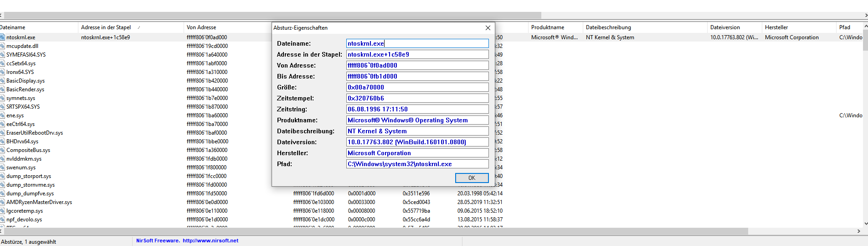The height and width of the screenshot is (246, 868).
Task: Click the file icon beside mcupdate.dll
Action: [2, 46]
